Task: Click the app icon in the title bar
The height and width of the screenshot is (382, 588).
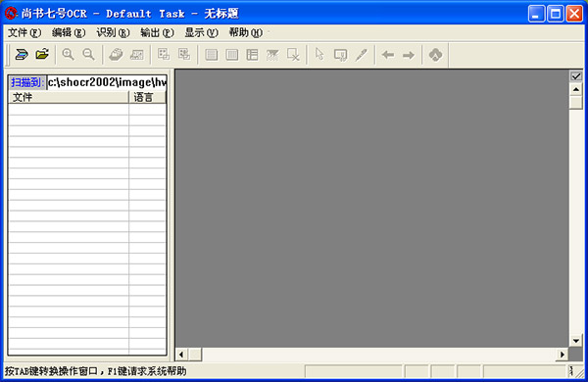Action: point(11,14)
